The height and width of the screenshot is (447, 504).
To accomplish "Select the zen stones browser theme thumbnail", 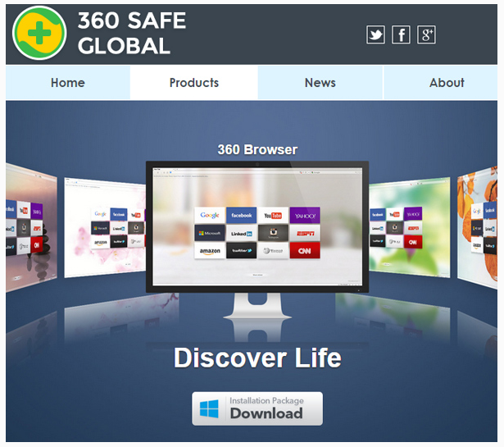I will click(31, 228).
